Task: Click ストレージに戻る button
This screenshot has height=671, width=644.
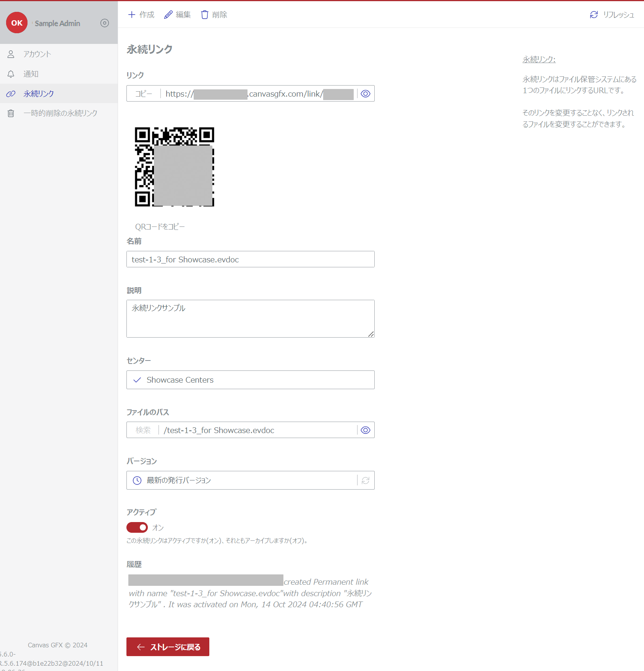Action: click(168, 647)
